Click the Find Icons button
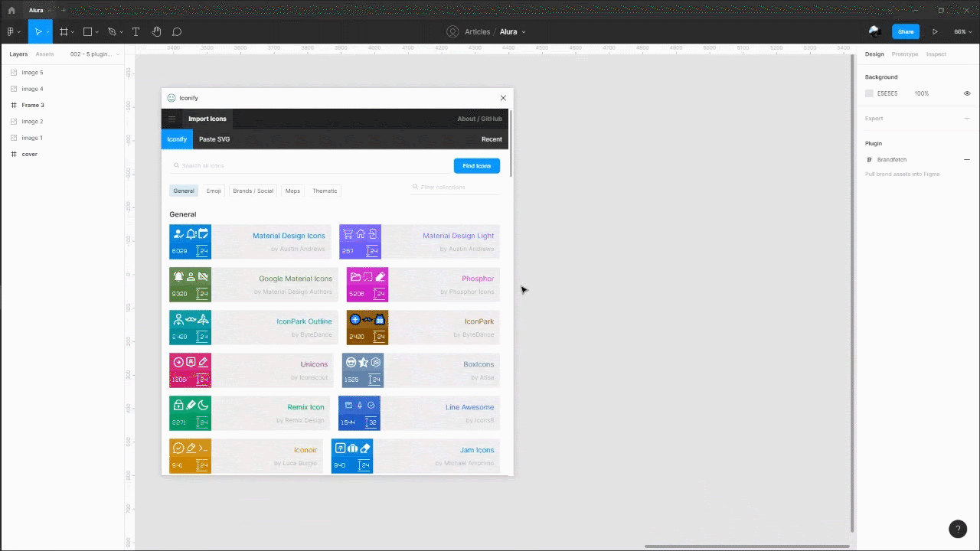The height and width of the screenshot is (551, 980). point(477,166)
